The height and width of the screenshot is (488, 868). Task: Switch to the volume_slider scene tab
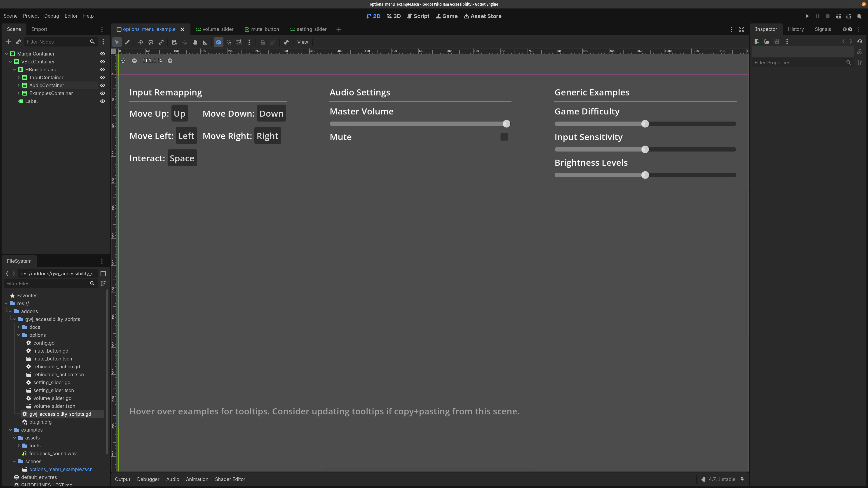point(215,29)
